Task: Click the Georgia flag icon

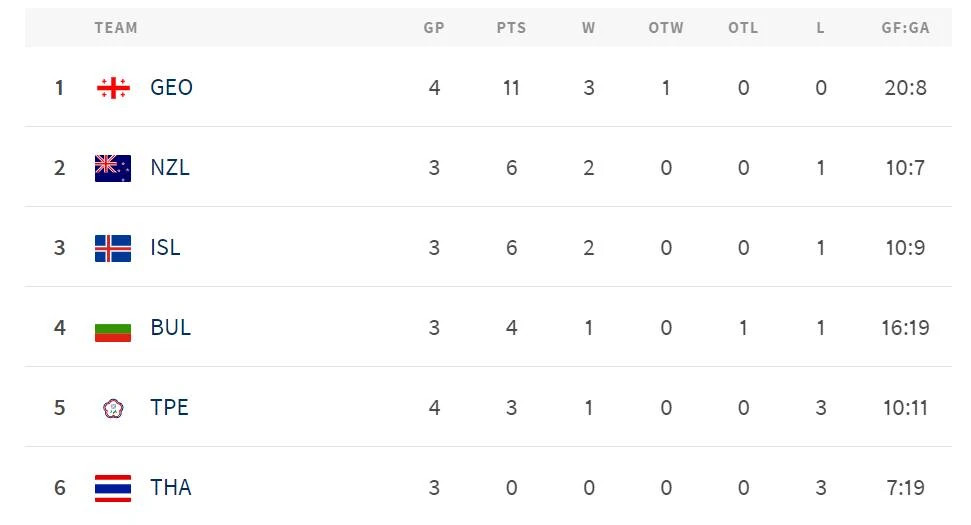Action: pos(113,88)
